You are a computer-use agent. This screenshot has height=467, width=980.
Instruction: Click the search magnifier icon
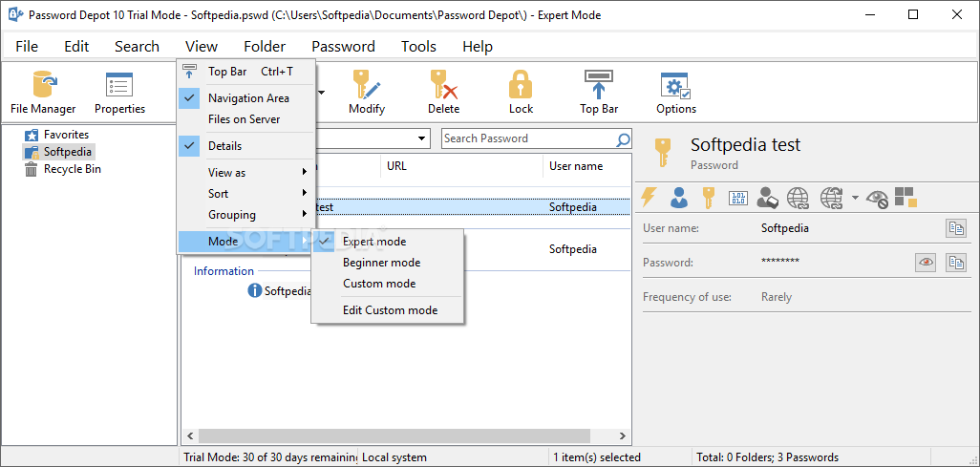point(623,139)
